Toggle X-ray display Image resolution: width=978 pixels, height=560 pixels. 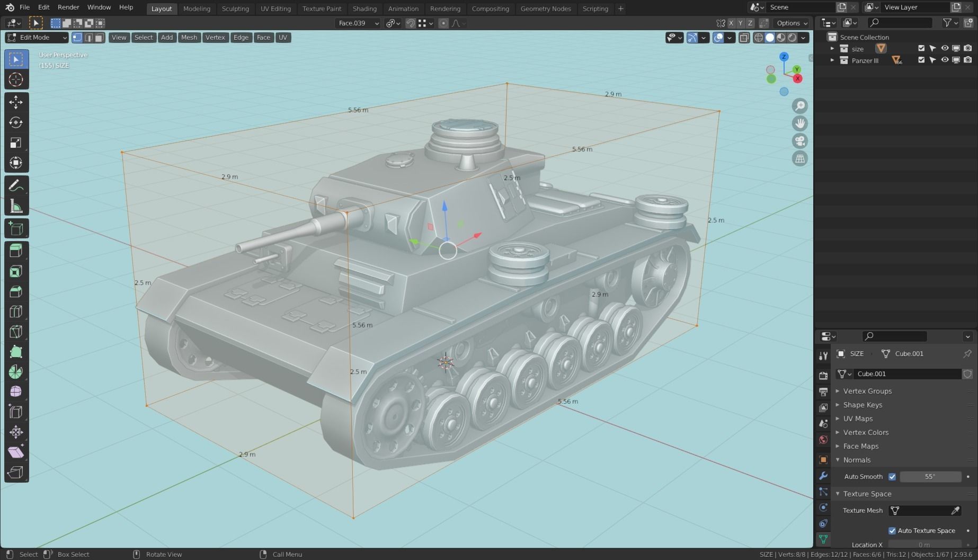click(744, 38)
